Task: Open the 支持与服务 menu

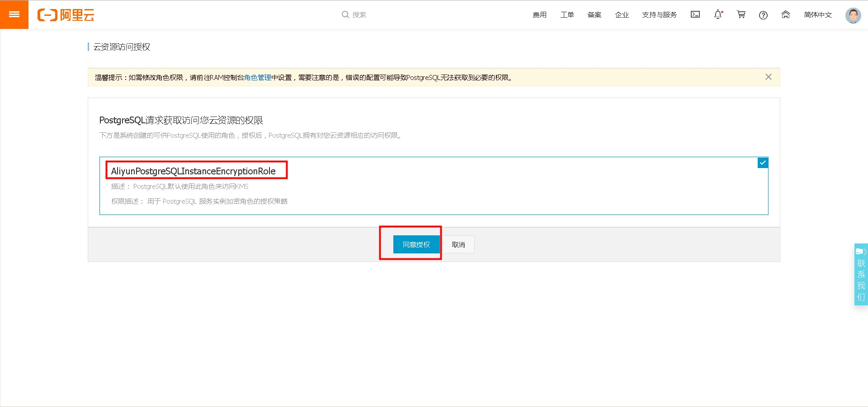Action: pyautogui.click(x=659, y=15)
